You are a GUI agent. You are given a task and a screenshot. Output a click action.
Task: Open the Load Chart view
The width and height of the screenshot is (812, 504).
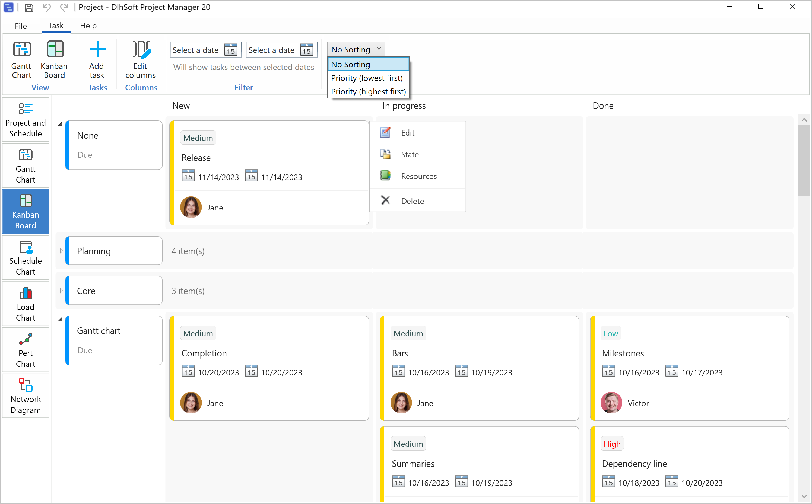click(x=25, y=303)
